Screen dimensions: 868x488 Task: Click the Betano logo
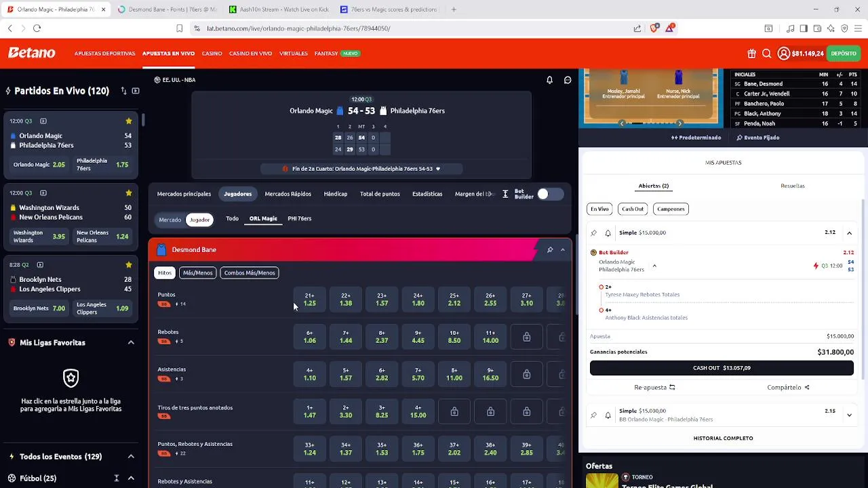(x=32, y=53)
